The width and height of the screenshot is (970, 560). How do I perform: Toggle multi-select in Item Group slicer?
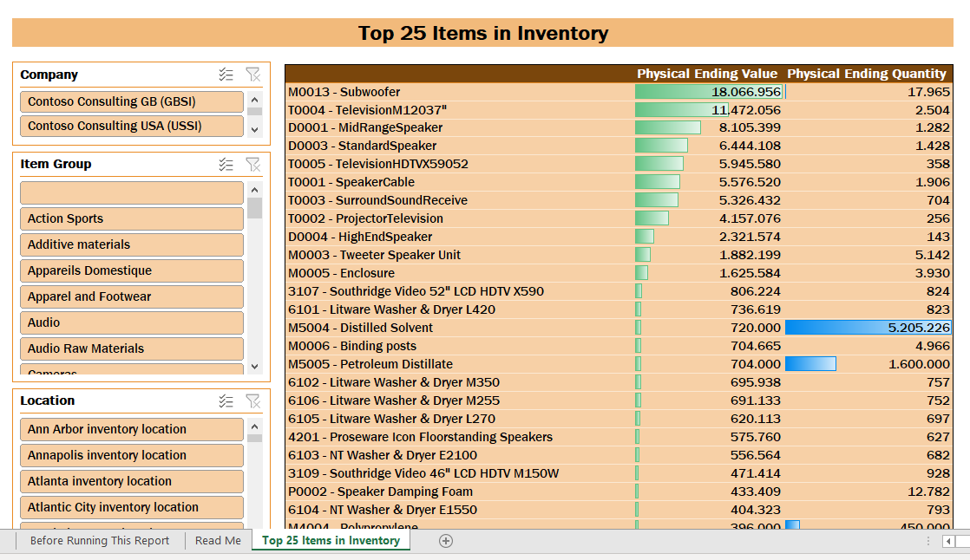point(226,165)
